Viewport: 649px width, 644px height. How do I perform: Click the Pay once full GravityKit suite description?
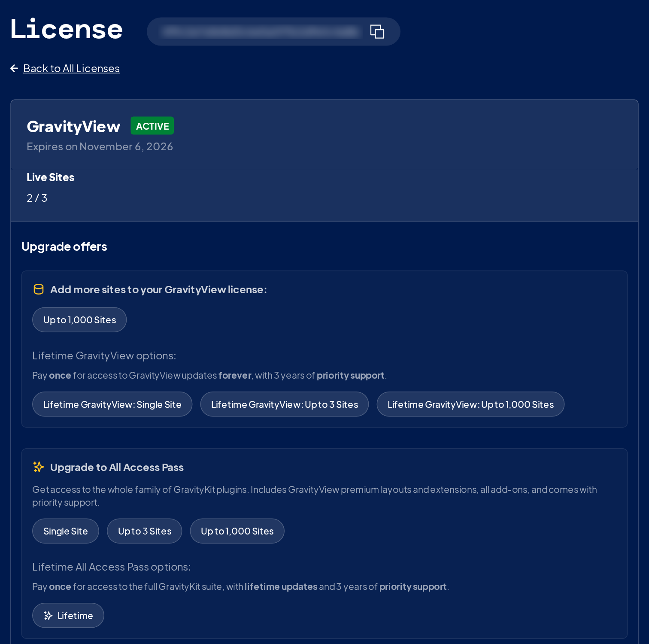click(x=240, y=586)
